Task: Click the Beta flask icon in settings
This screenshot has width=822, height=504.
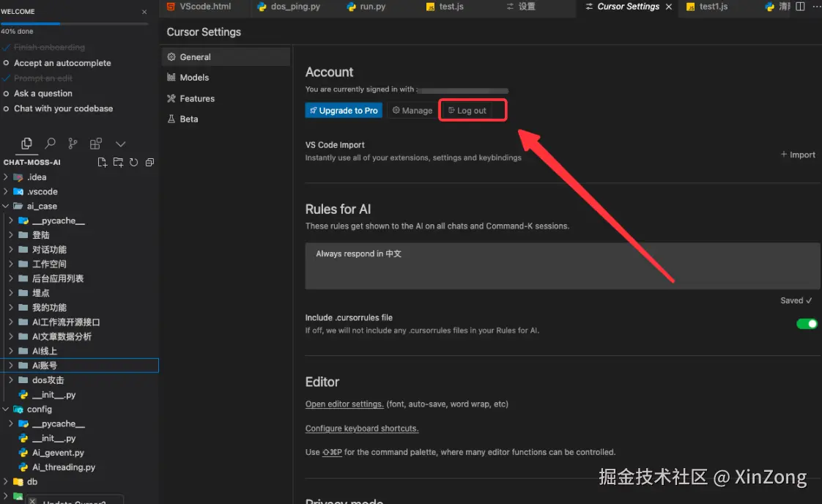Action: coord(171,119)
